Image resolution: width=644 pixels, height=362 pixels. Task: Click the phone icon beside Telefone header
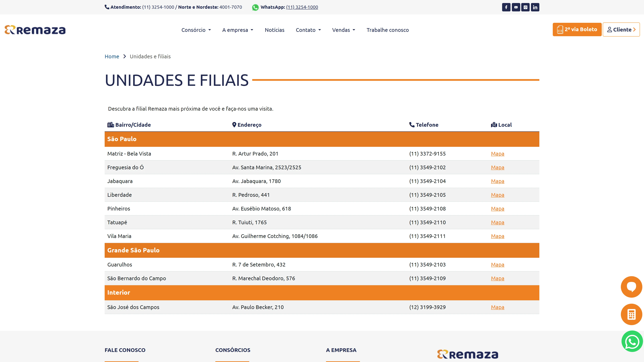tap(412, 125)
